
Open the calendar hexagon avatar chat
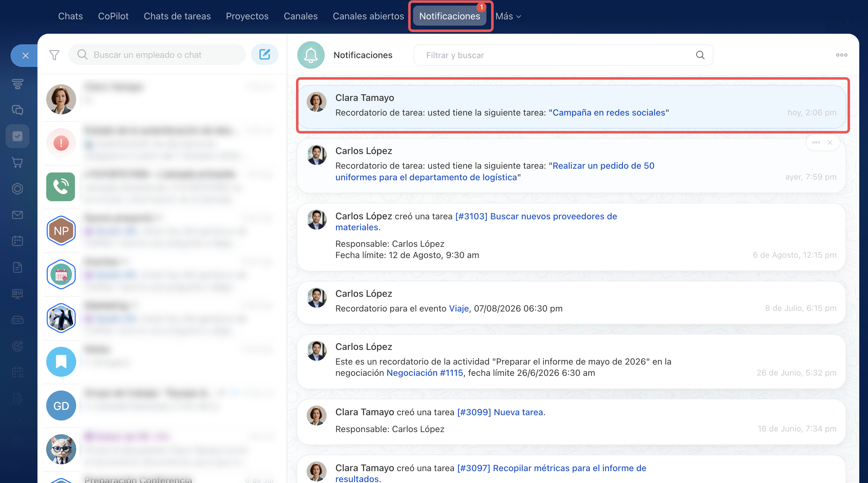61,274
